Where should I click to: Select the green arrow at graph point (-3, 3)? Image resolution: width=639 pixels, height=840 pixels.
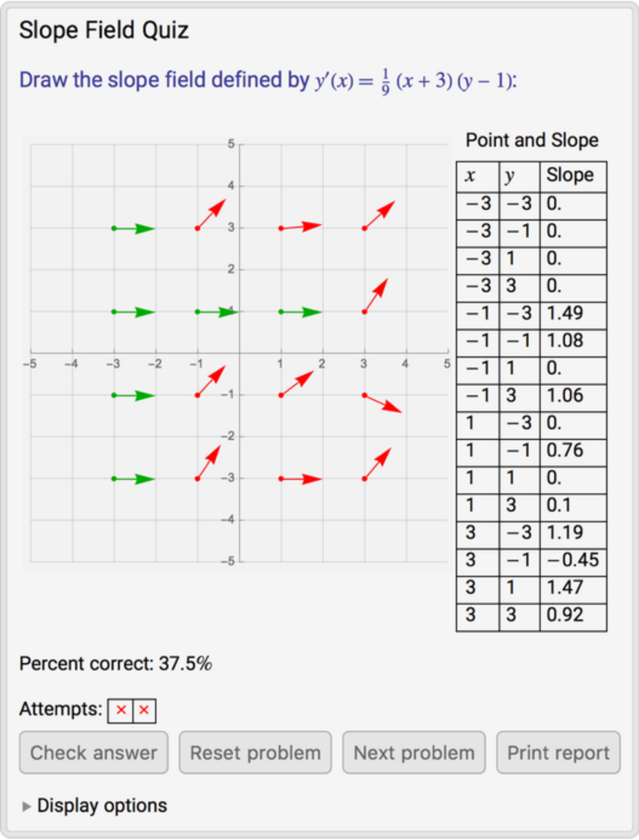click(x=134, y=228)
